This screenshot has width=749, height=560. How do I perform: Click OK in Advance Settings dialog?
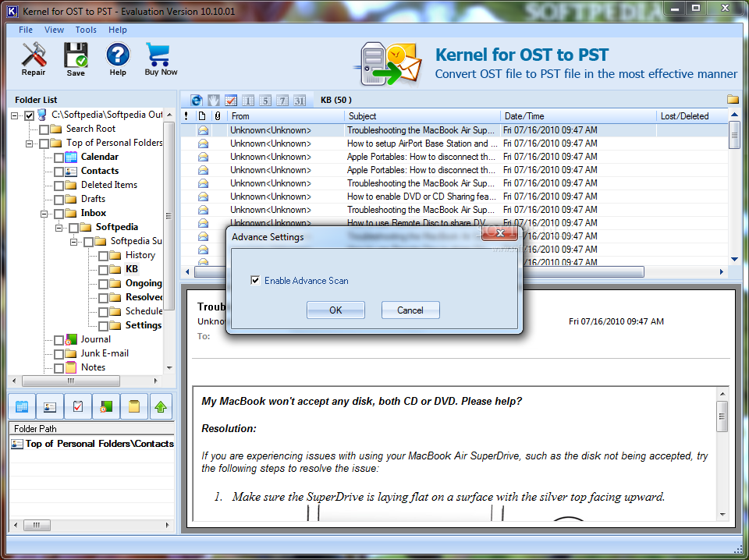pos(335,310)
